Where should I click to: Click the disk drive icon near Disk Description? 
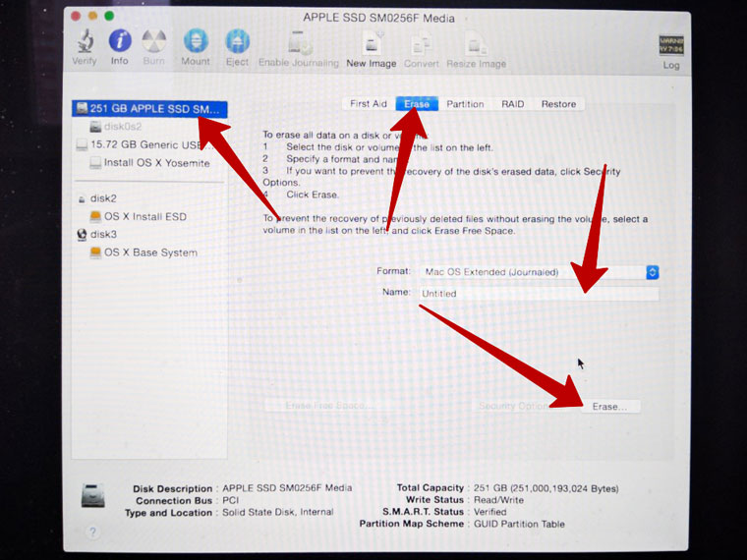93,496
